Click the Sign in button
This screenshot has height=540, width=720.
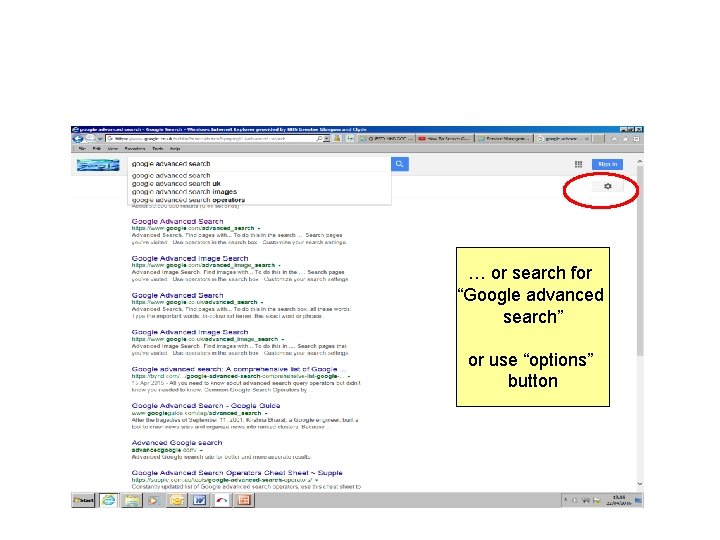click(x=608, y=164)
